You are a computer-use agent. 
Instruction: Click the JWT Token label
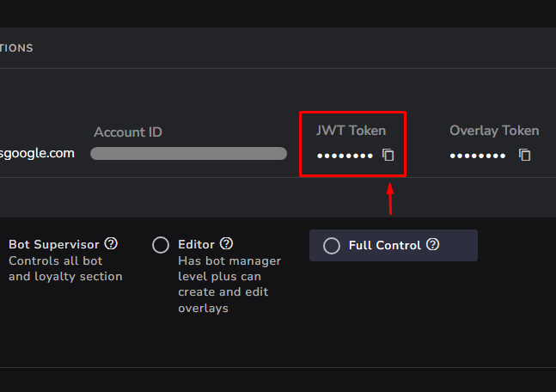click(x=351, y=131)
